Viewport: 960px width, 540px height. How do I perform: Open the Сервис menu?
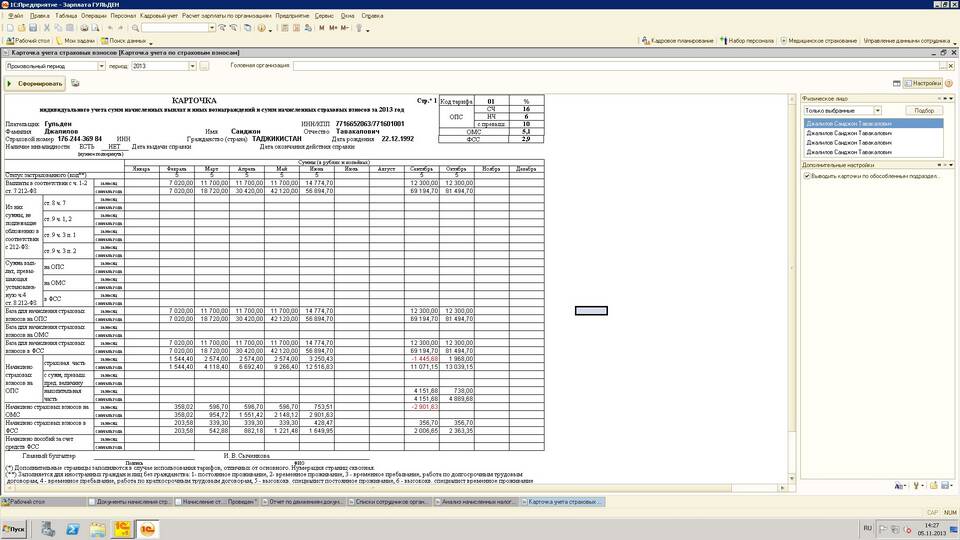[324, 16]
